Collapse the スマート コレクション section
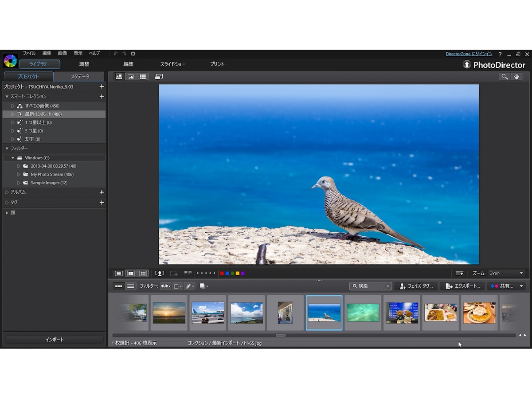The height and width of the screenshot is (399, 532). click(7, 97)
